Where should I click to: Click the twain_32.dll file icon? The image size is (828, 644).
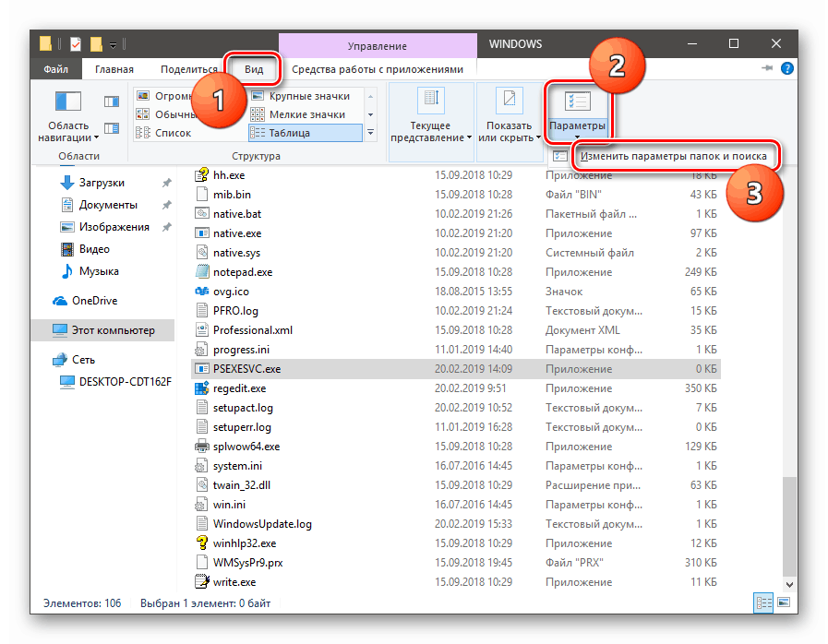(x=202, y=485)
